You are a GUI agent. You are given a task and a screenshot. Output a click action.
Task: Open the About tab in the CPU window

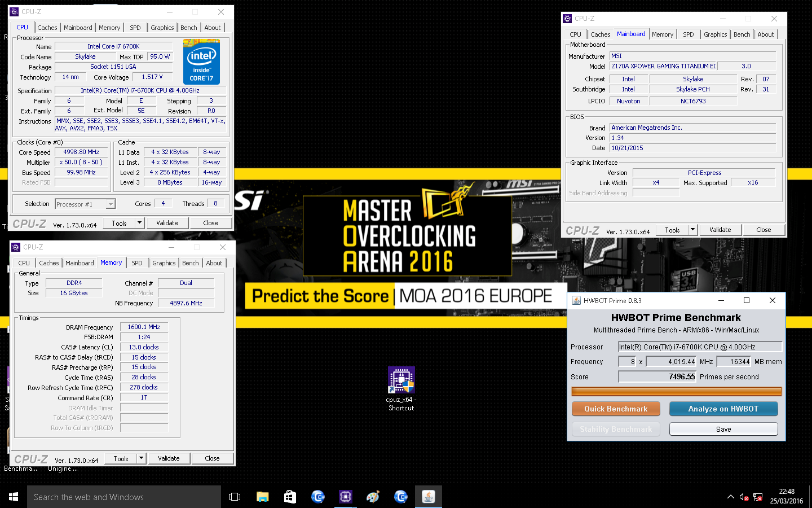click(x=213, y=28)
